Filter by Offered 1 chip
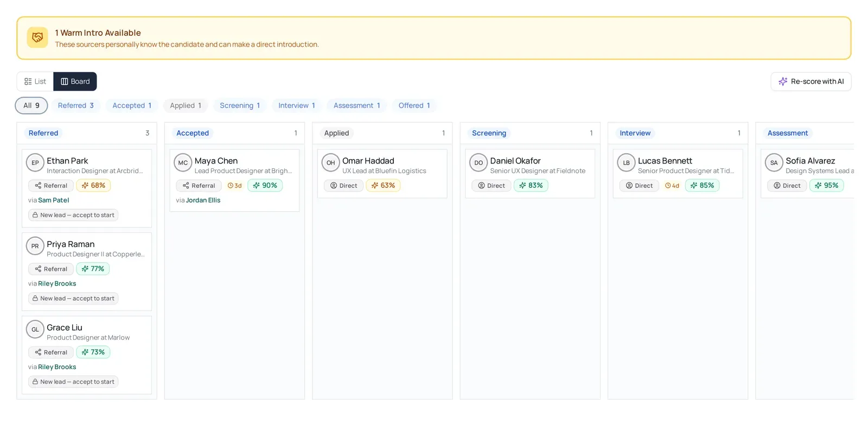868x423 pixels. 414,105
